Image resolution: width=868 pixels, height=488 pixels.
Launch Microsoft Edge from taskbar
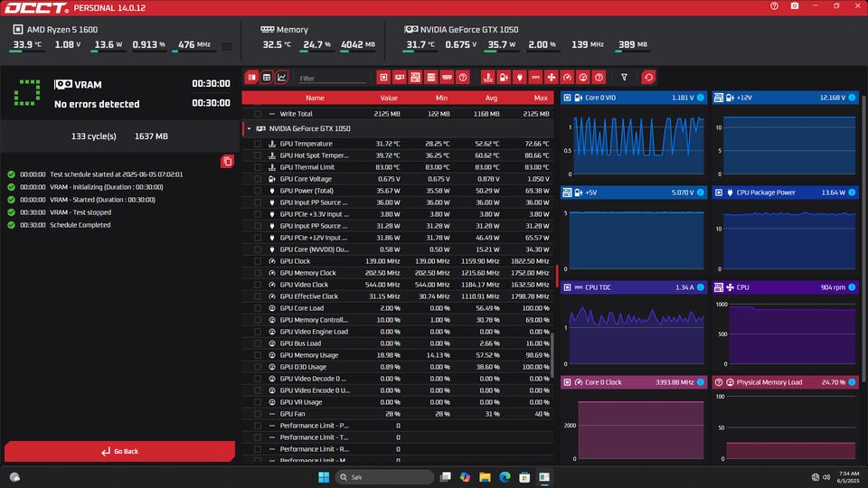(505, 477)
